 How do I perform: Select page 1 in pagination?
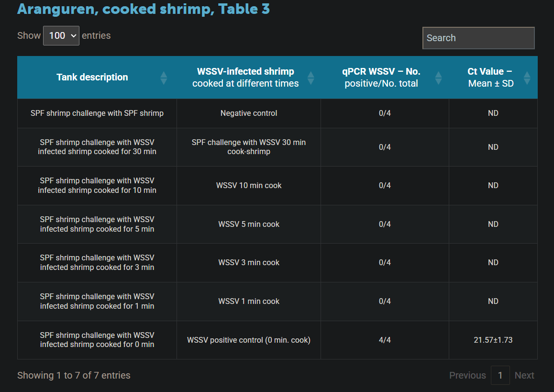pyautogui.click(x=500, y=375)
